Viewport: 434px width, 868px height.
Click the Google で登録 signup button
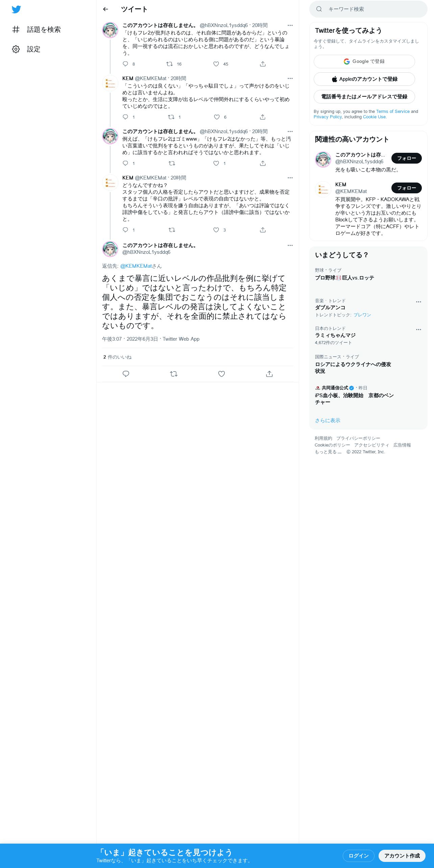pos(364,62)
